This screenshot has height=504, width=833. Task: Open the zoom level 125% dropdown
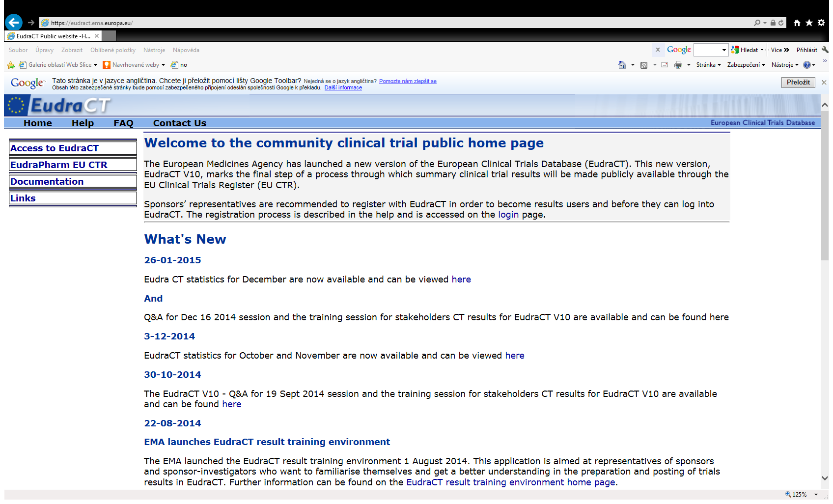click(x=816, y=495)
